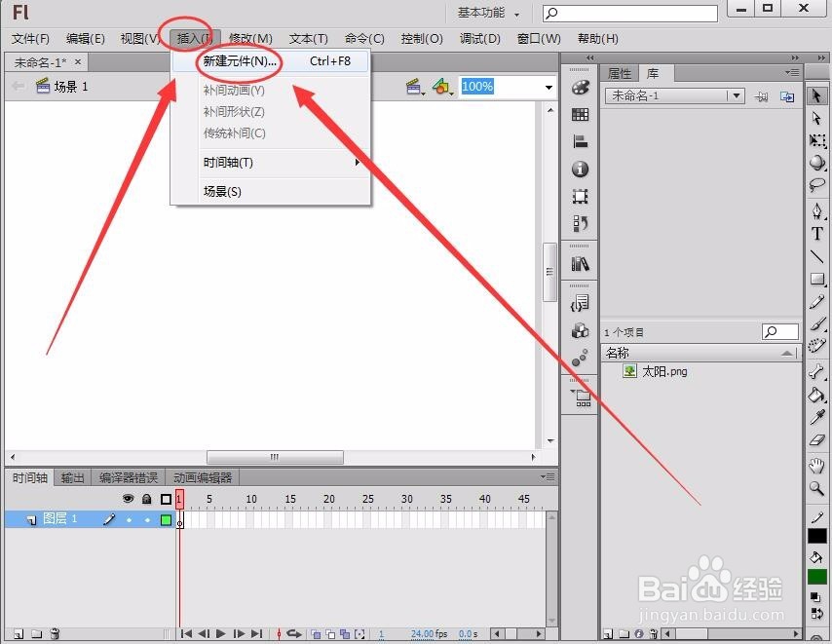
Task: Lock the 图层 1 layer
Action: (147, 519)
